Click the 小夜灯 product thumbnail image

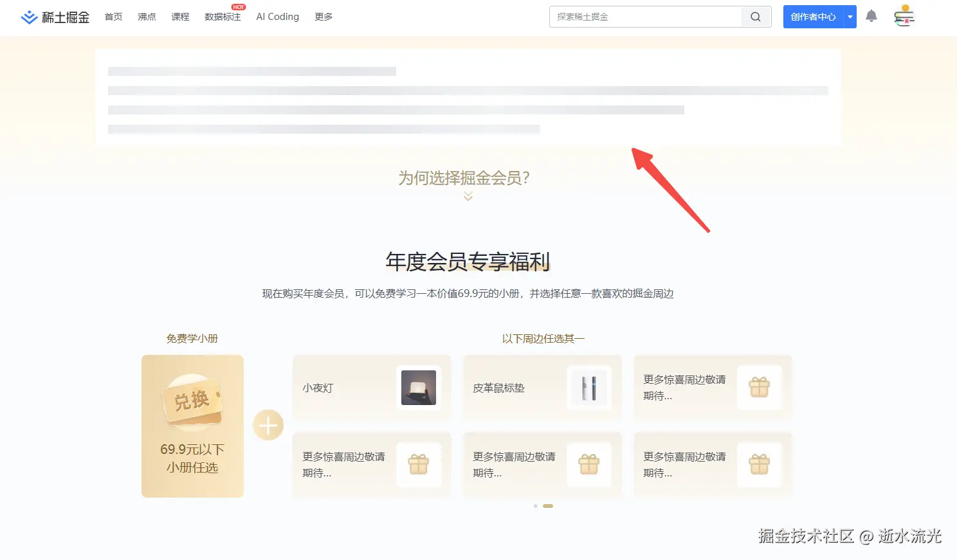pyautogui.click(x=419, y=388)
